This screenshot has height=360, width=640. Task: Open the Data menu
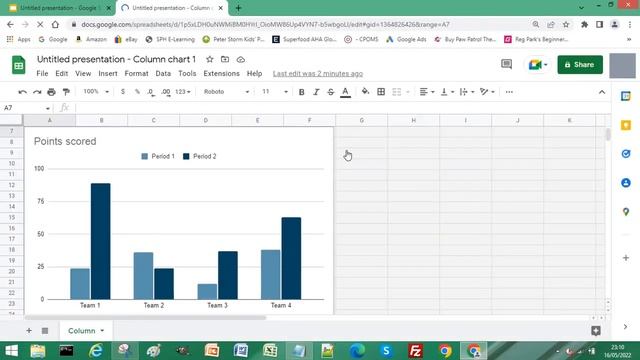163,73
